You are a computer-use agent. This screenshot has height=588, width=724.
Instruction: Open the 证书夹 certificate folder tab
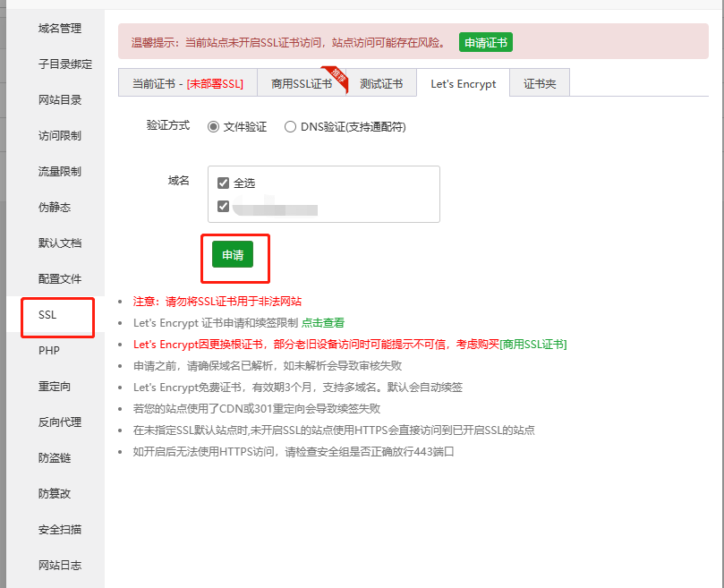pos(540,83)
